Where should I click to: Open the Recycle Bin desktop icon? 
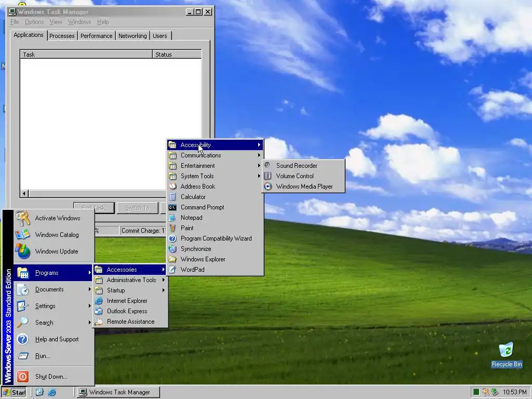pyautogui.click(x=507, y=355)
